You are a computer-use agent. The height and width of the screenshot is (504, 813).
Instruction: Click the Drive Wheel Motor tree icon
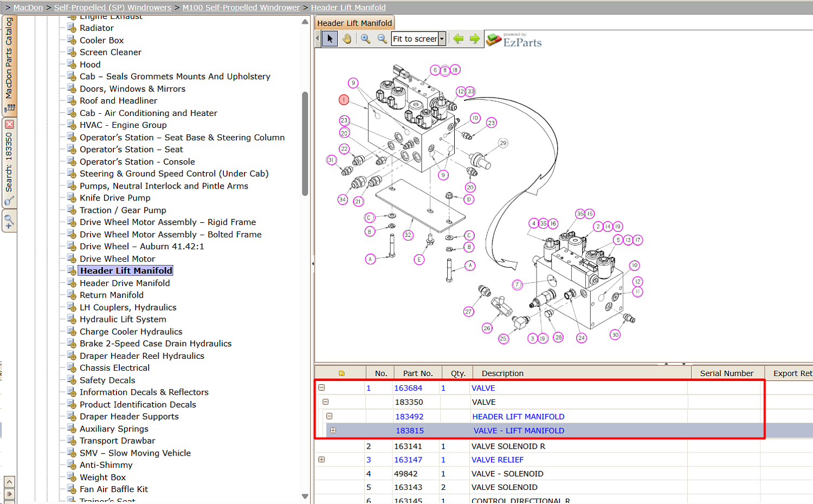[72, 259]
